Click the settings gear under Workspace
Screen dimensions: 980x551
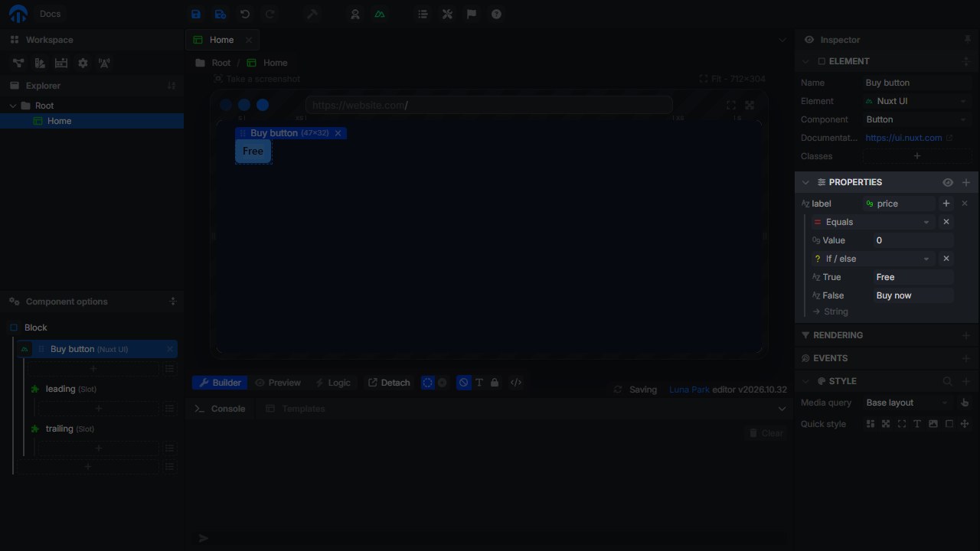coord(83,63)
